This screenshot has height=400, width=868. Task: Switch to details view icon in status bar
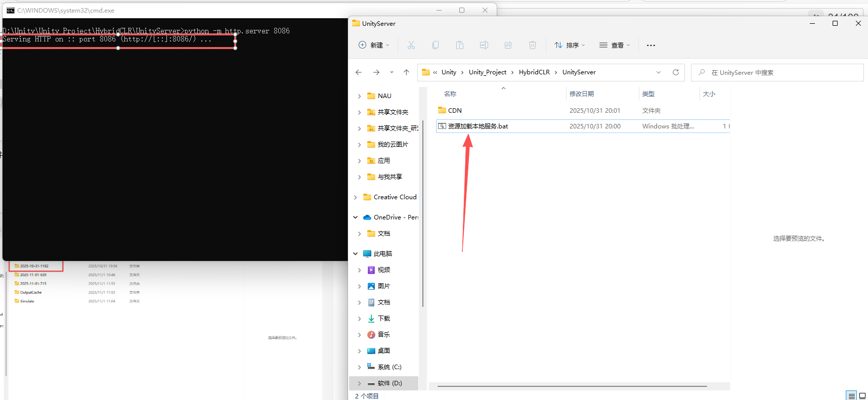(x=851, y=396)
